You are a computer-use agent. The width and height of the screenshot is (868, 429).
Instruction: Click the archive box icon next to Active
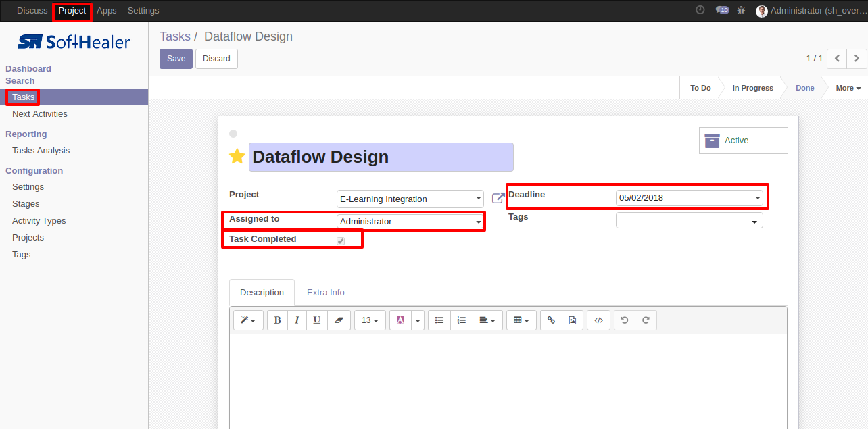[712, 141]
